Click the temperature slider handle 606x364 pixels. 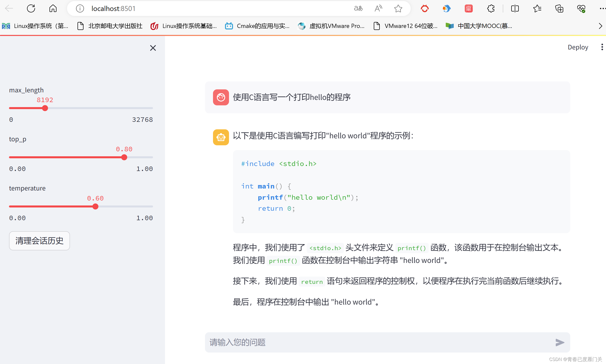coord(95,206)
